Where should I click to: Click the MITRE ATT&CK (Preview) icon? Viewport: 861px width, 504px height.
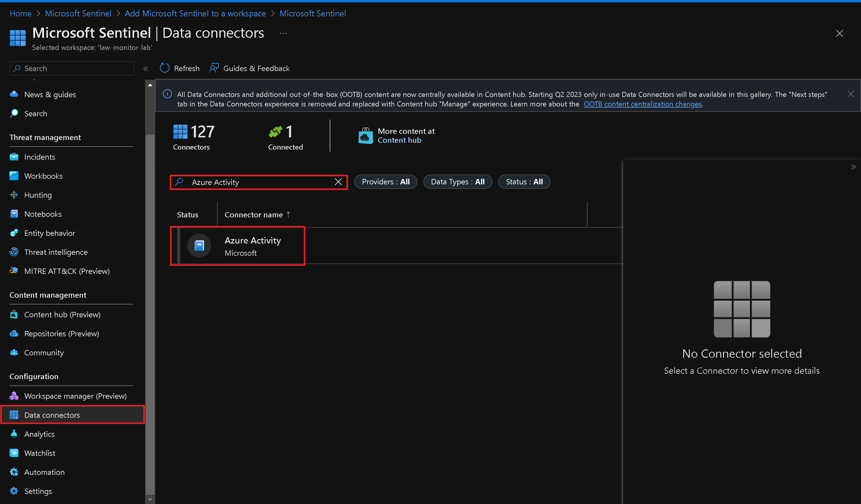click(x=14, y=271)
